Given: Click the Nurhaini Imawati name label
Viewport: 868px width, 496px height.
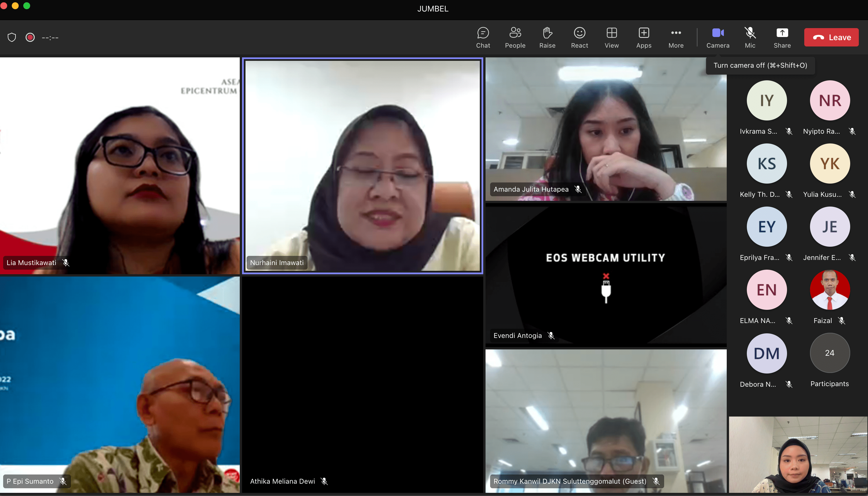Looking at the screenshot, I should click(x=277, y=263).
